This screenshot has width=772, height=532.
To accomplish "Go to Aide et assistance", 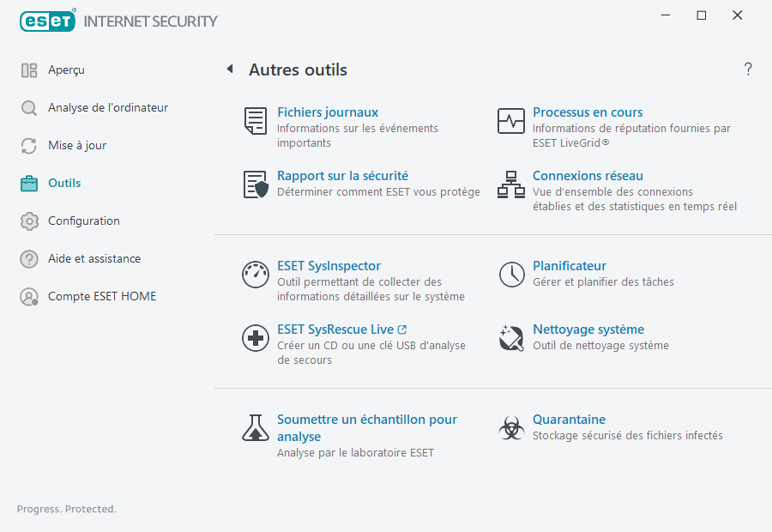I will pos(94,259).
